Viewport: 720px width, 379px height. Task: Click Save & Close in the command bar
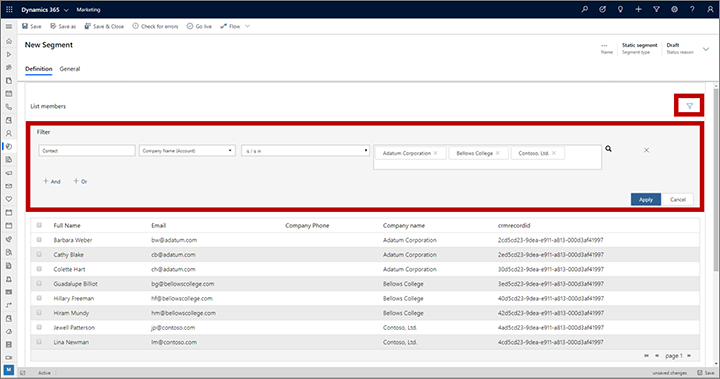point(104,26)
